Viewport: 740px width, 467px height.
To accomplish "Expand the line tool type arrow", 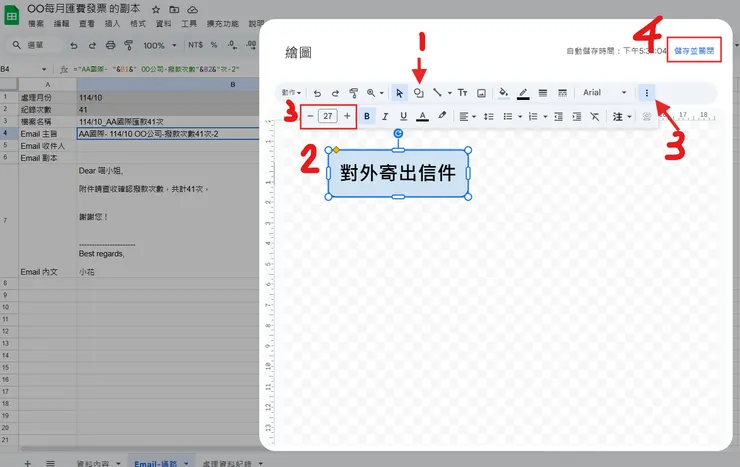I will click(x=450, y=93).
